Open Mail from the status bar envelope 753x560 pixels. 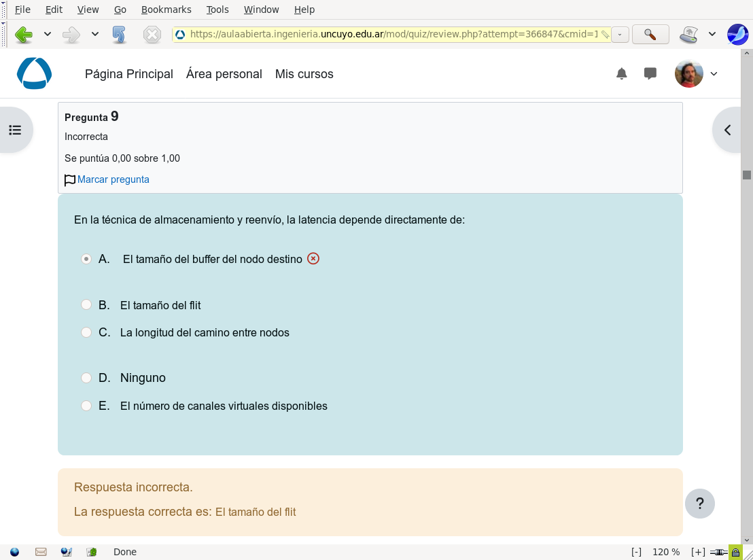[41, 552]
